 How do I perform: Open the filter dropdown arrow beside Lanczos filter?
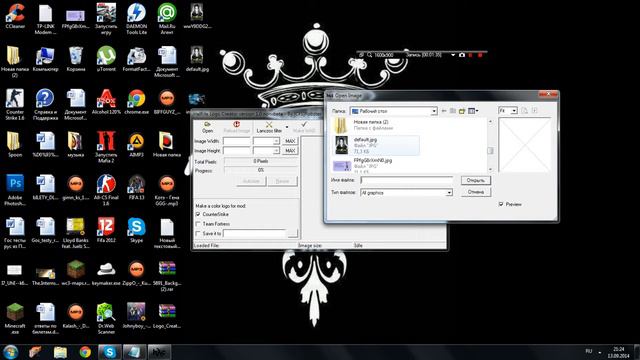tap(287, 127)
